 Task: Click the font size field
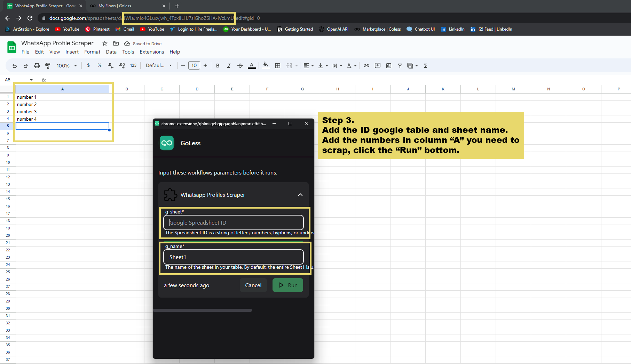pyautogui.click(x=194, y=65)
